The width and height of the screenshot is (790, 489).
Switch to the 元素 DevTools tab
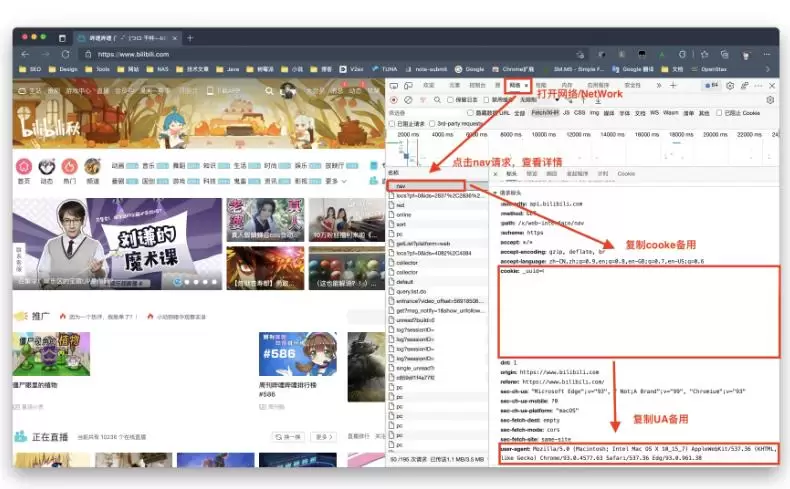(454, 86)
